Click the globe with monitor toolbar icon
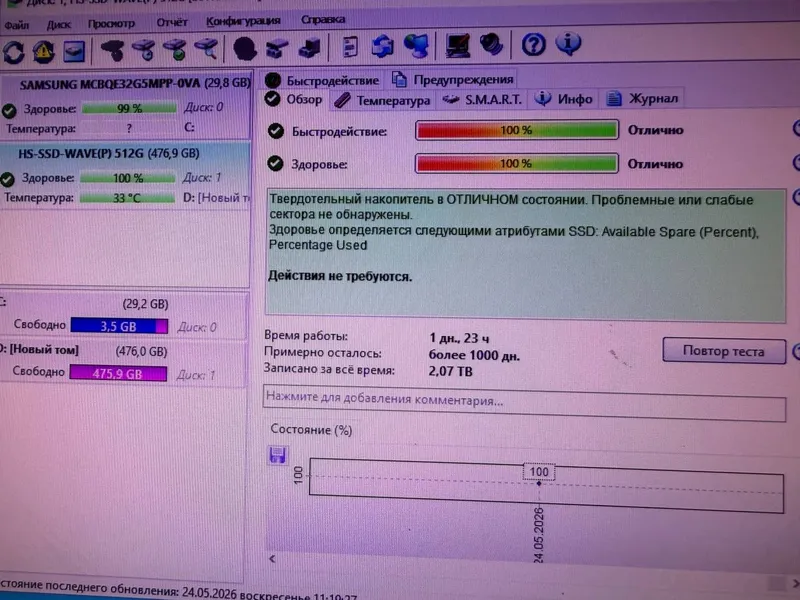 coord(416,46)
